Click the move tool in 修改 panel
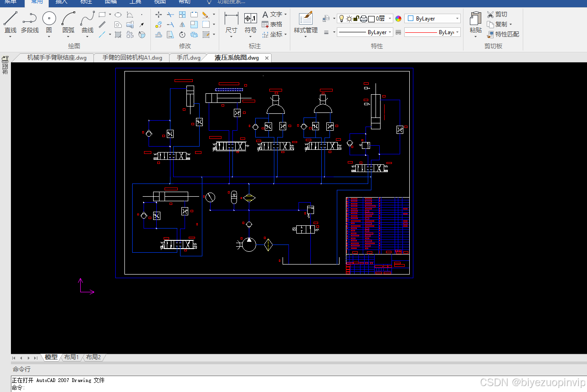This screenshot has width=587, height=392. (x=159, y=15)
